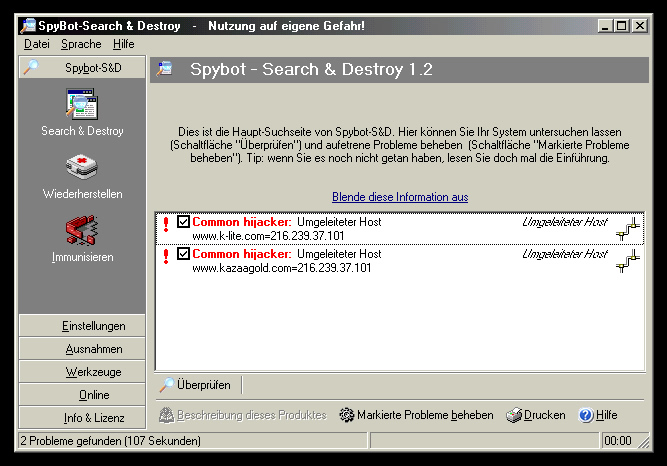Click the red exclamation mark for www.k-lite.com
The width and height of the screenshot is (667, 466).
[166, 224]
